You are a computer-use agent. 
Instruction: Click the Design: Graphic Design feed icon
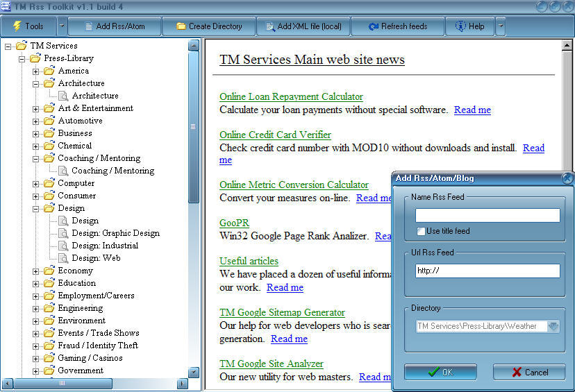coord(63,233)
